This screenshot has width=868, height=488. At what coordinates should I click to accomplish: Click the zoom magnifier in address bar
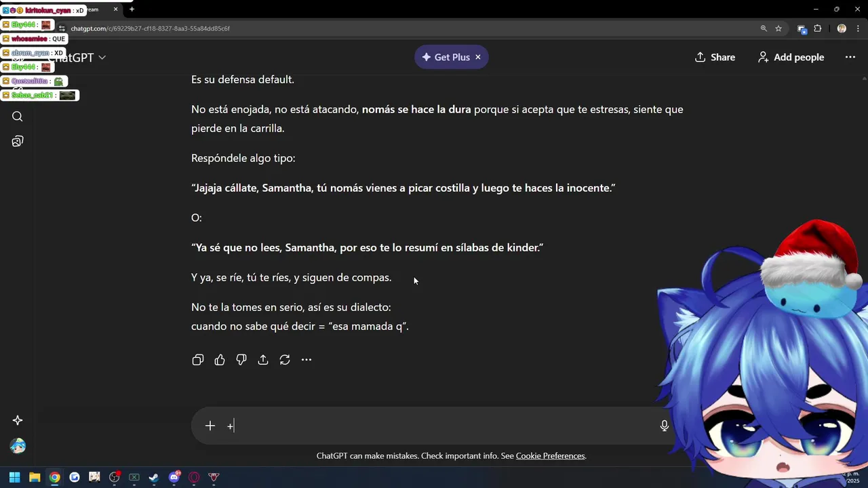[764, 28]
